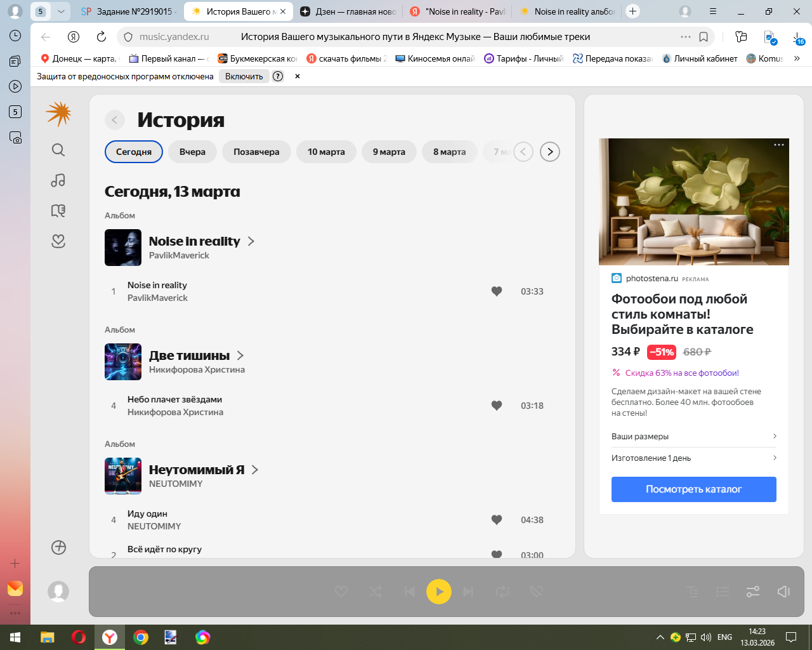Expand Ваши размеры row in the ad
The height and width of the screenshot is (650, 812).
pyautogui.click(x=694, y=436)
